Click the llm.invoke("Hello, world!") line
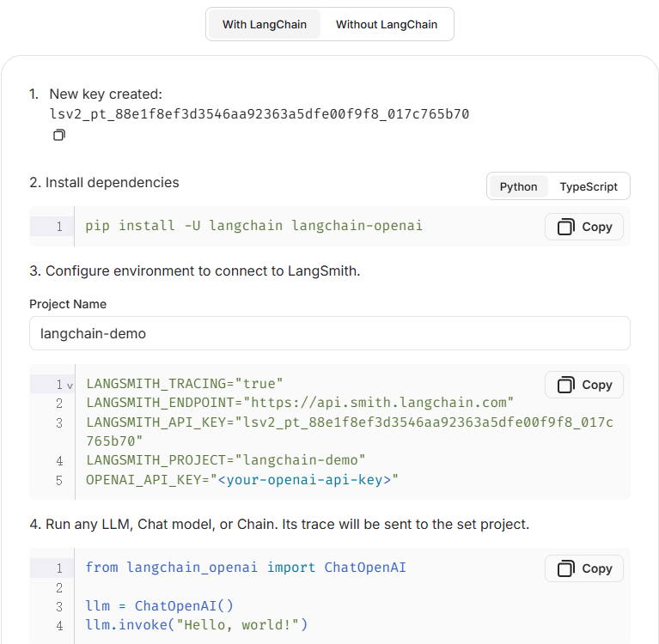This screenshot has width=659, height=644. (x=197, y=625)
